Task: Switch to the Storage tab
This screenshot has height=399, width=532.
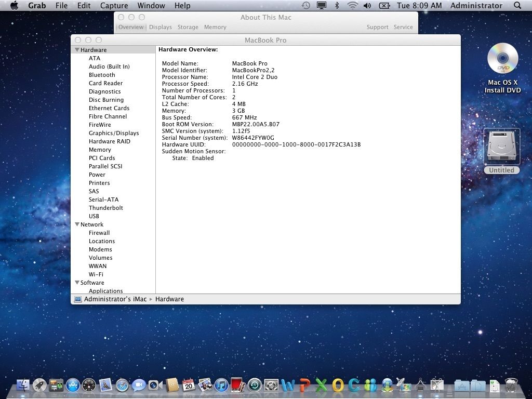Action: (188, 27)
